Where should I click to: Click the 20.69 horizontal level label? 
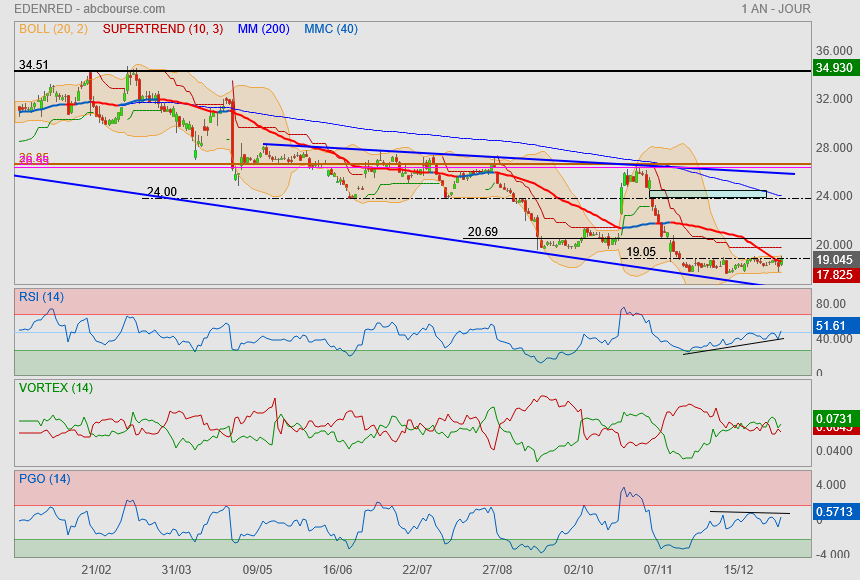(x=482, y=232)
